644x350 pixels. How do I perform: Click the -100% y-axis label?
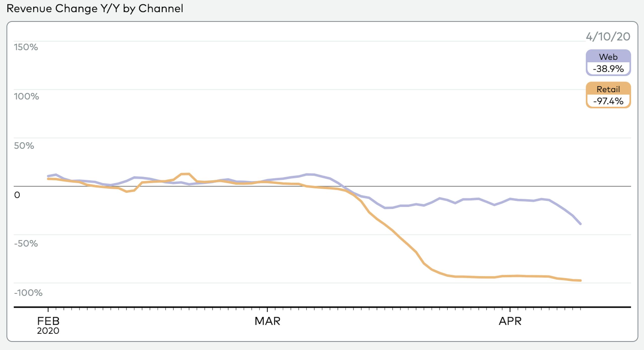coord(28,293)
